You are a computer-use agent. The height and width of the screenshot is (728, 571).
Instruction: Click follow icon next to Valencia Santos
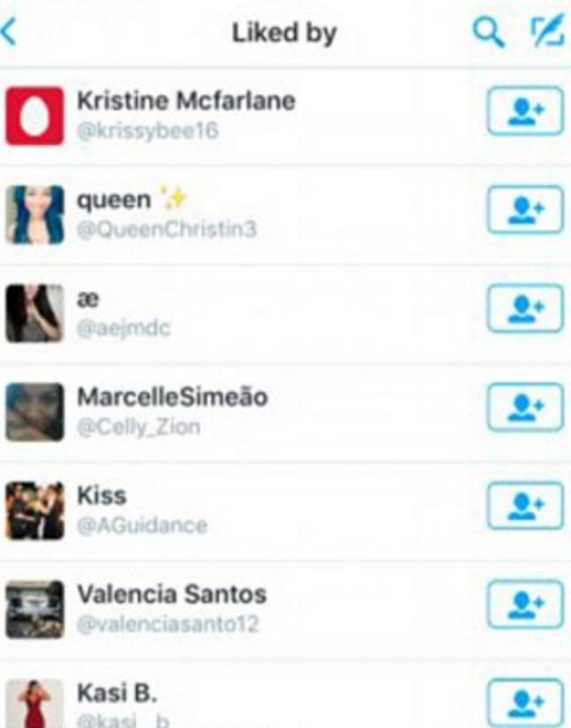(x=525, y=604)
